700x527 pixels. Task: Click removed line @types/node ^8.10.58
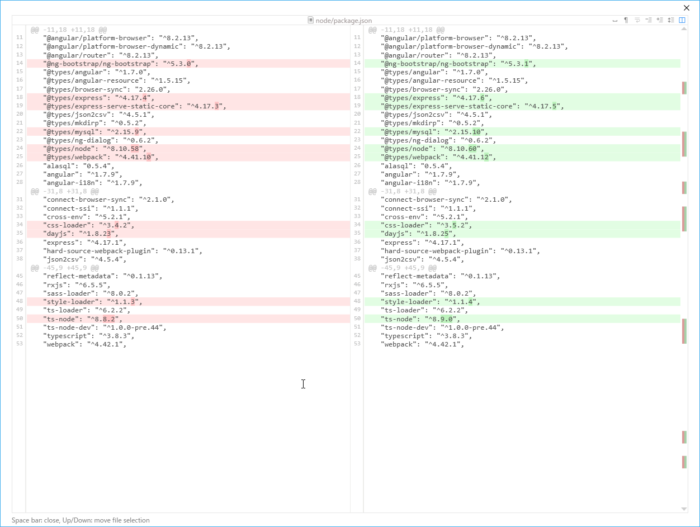pos(188,149)
